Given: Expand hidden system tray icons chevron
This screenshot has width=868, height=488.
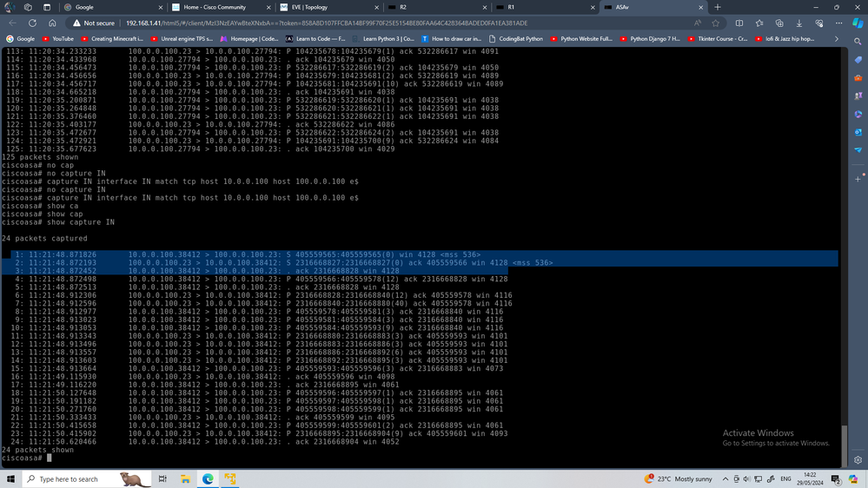Looking at the screenshot, I should [726, 478].
